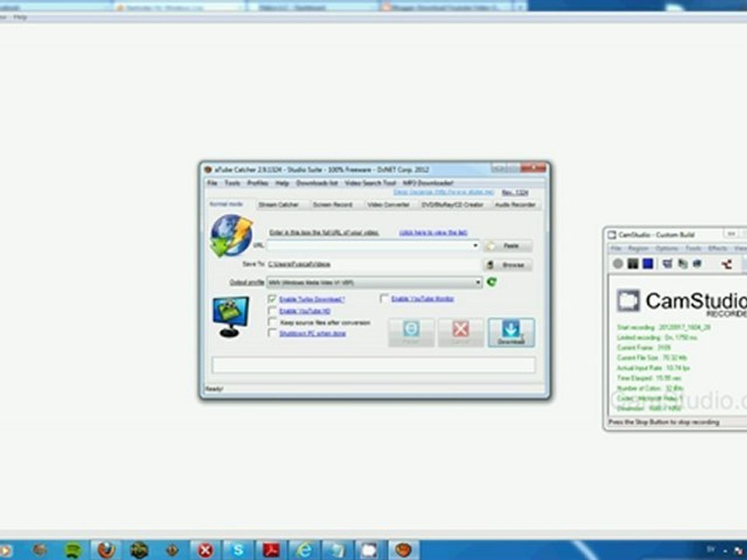Click the aTube Catcher icon in the taskbar

[403, 551]
